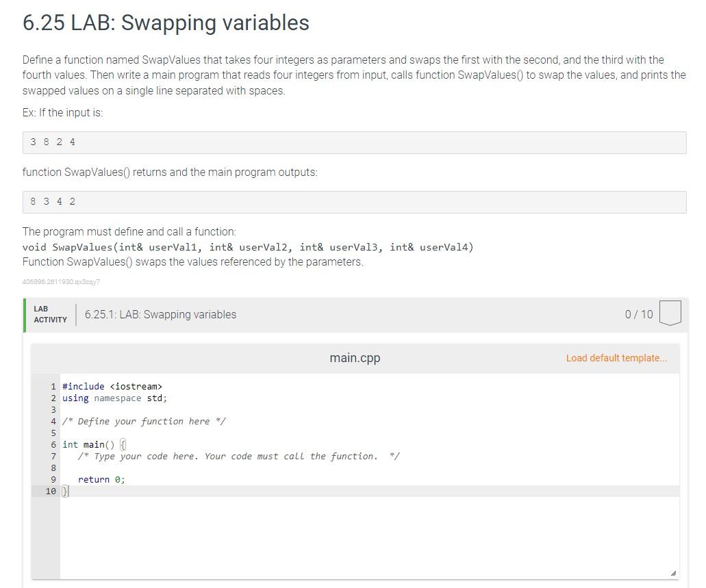Image resolution: width=706 pixels, height=588 pixels.
Task: Click the 'return 0;' code line
Action: pyautogui.click(x=101, y=479)
